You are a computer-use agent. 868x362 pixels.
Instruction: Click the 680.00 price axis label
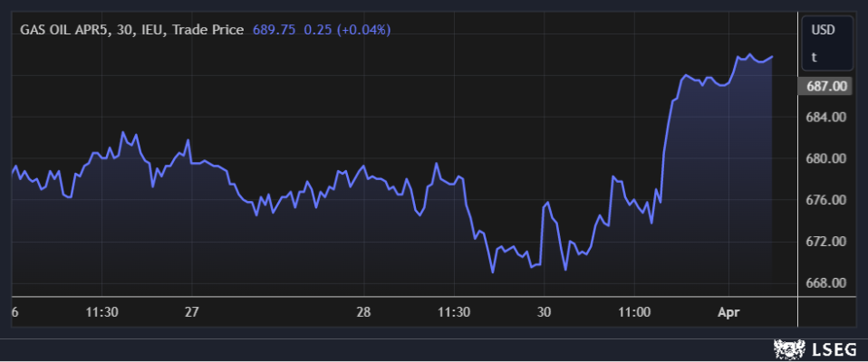point(825,159)
